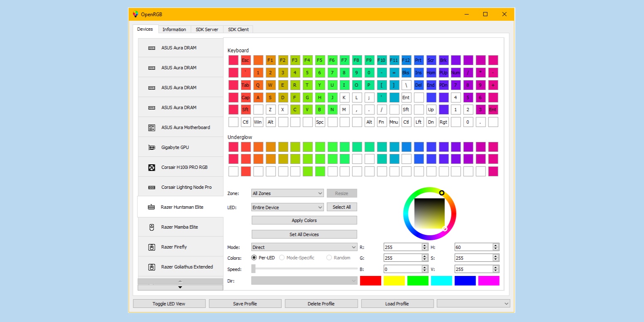644x322 pixels.
Task: Select the Razer Mamba Elite device tab
Action: coord(181,227)
